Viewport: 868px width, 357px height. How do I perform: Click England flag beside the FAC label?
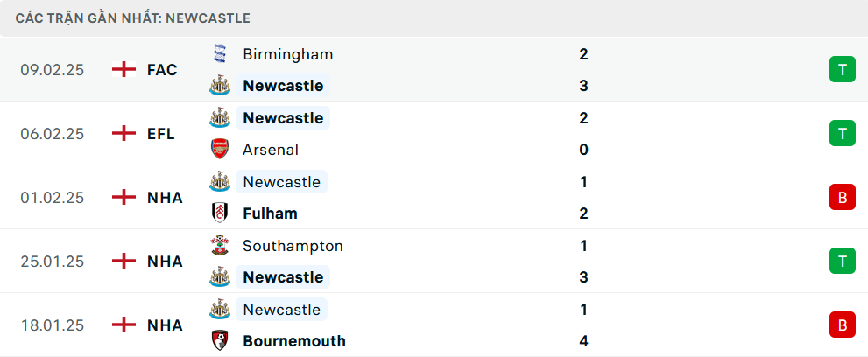[124, 70]
